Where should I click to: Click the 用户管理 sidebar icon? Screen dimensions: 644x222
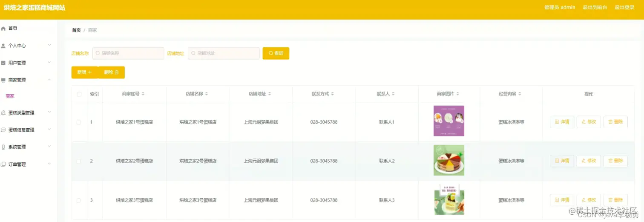tap(3, 63)
